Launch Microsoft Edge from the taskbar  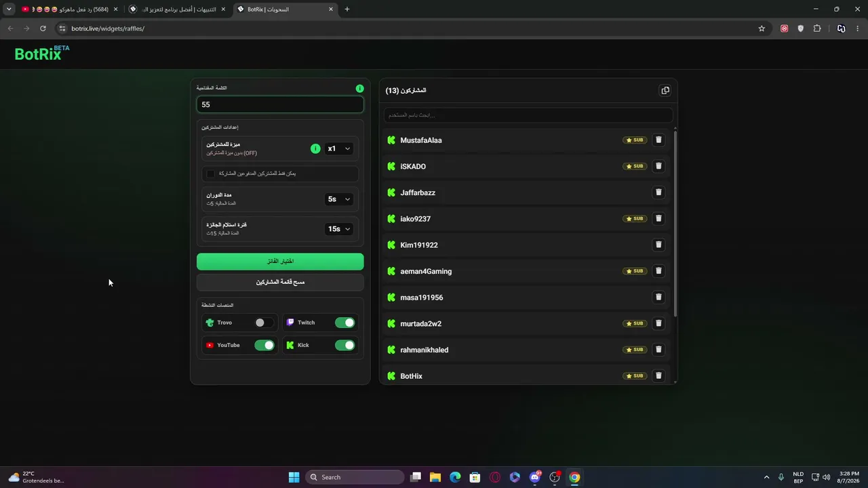tap(455, 477)
